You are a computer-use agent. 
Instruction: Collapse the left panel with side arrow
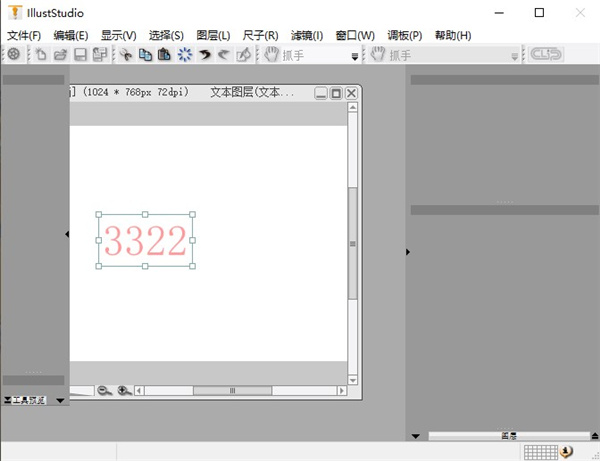pos(67,234)
